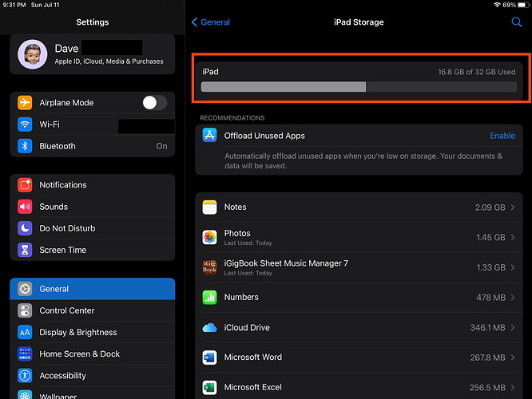The height and width of the screenshot is (399, 532).
Task: Open Dave's Apple ID profile avatar
Action: (33, 54)
